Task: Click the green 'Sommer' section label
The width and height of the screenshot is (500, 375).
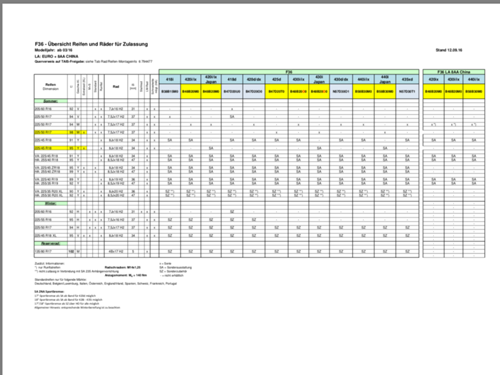Action: 51,101
